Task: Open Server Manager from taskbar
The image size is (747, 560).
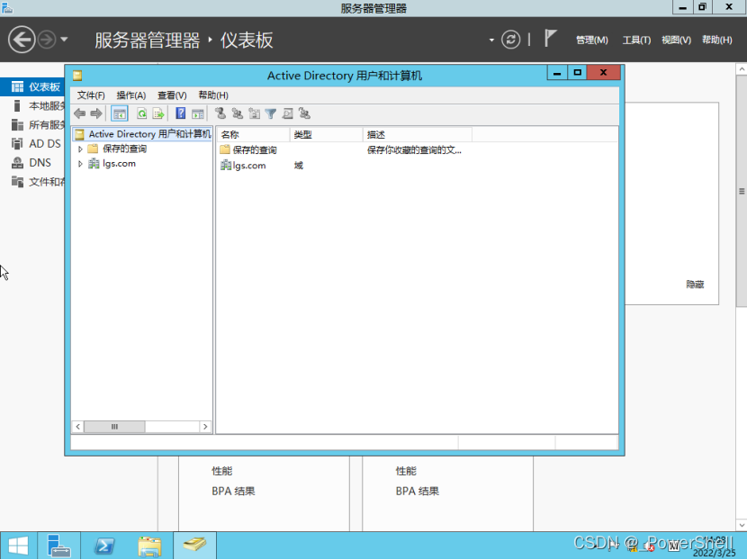Action: [59, 546]
